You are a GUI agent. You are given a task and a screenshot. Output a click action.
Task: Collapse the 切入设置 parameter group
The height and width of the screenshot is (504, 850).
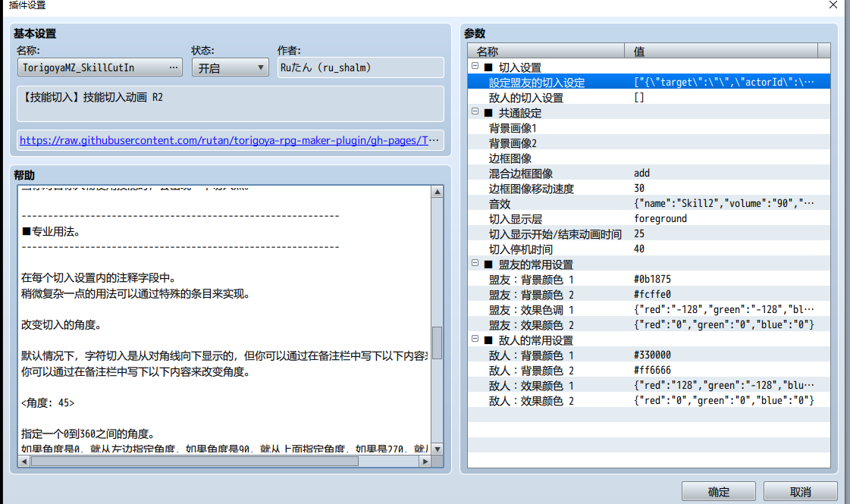click(x=475, y=66)
